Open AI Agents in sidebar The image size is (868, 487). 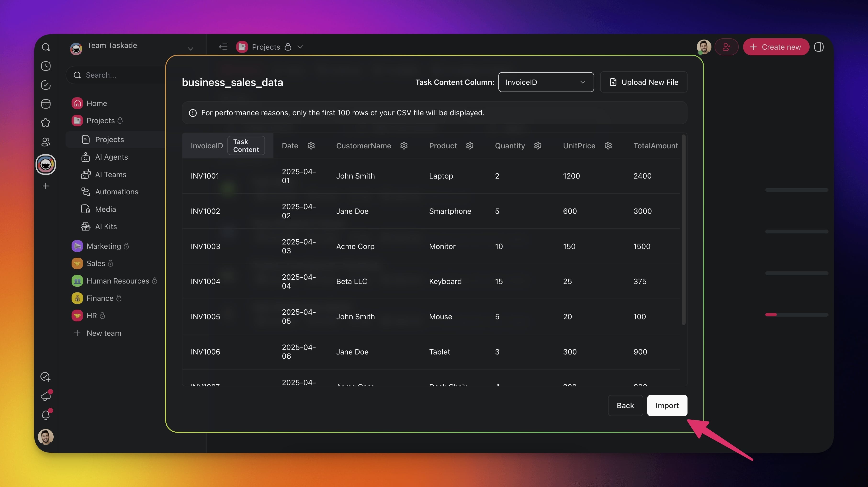[111, 157]
